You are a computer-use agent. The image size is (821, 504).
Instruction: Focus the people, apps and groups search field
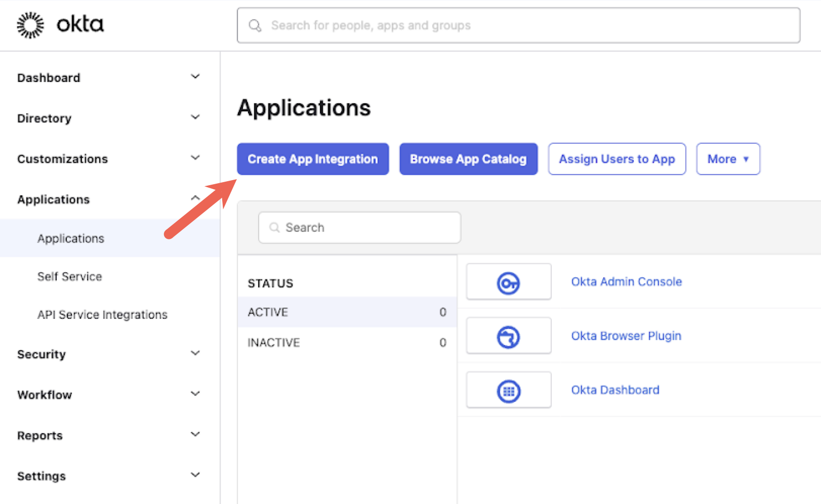point(518,25)
